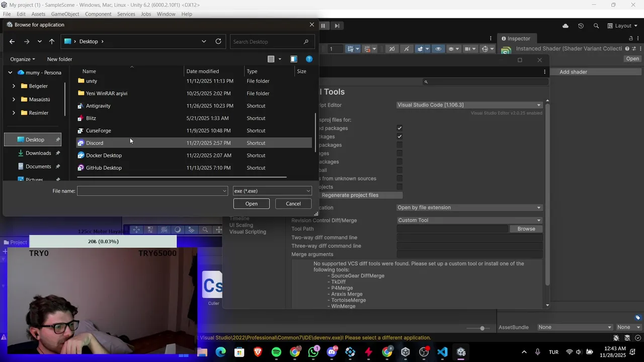Click the Open button in dialog
The width and height of the screenshot is (644, 362).
point(252,204)
